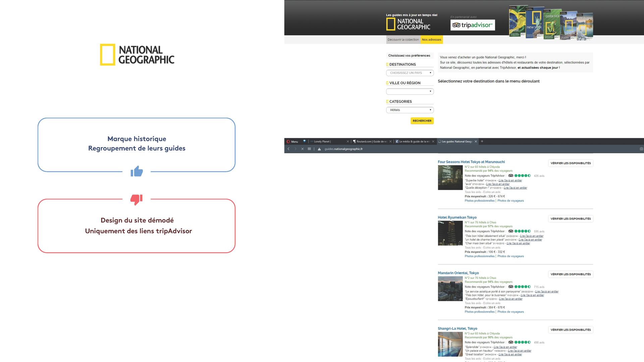The width and height of the screenshot is (644, 362).
Task: Click 'Photos professionnelles' under Hotel Ryumeikan
Action: tap(480, 256)
